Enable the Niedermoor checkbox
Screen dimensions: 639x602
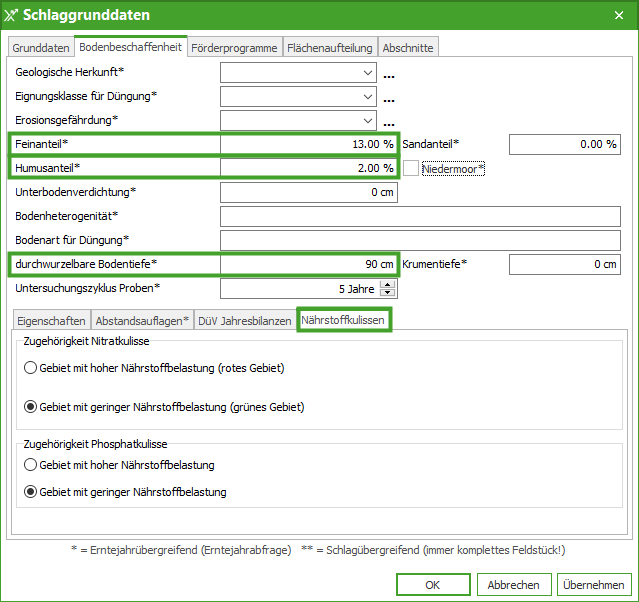pyautogui.click(x=411, y=168)
